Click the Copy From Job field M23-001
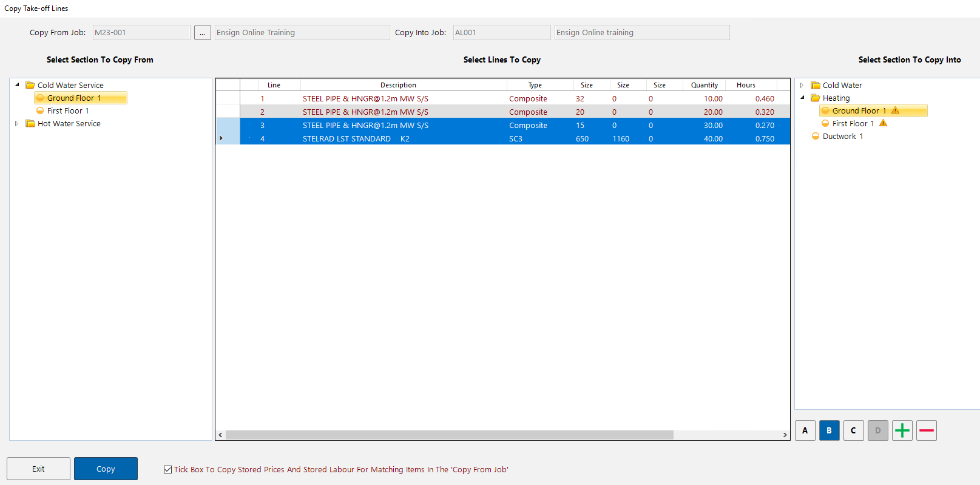Screen dimensions: 980x485 [141, 33]
